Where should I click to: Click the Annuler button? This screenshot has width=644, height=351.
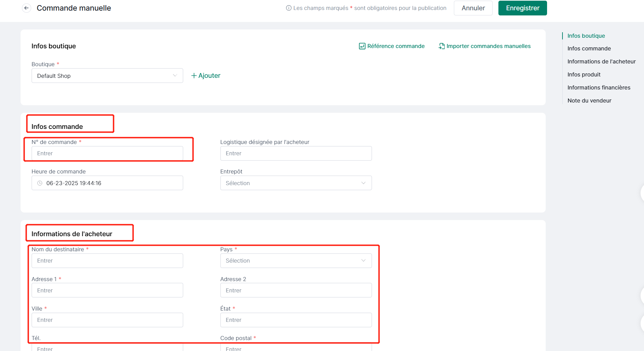[x=473, y=8]
